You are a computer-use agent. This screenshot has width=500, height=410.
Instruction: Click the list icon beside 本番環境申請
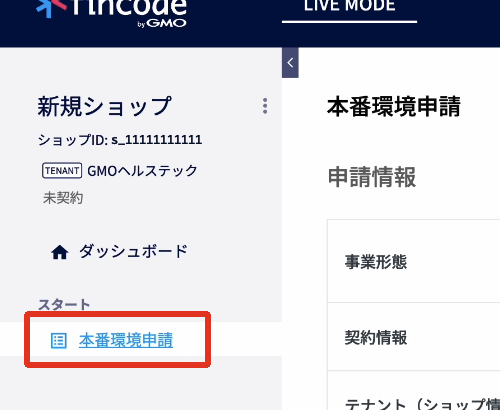click(59, 340)
